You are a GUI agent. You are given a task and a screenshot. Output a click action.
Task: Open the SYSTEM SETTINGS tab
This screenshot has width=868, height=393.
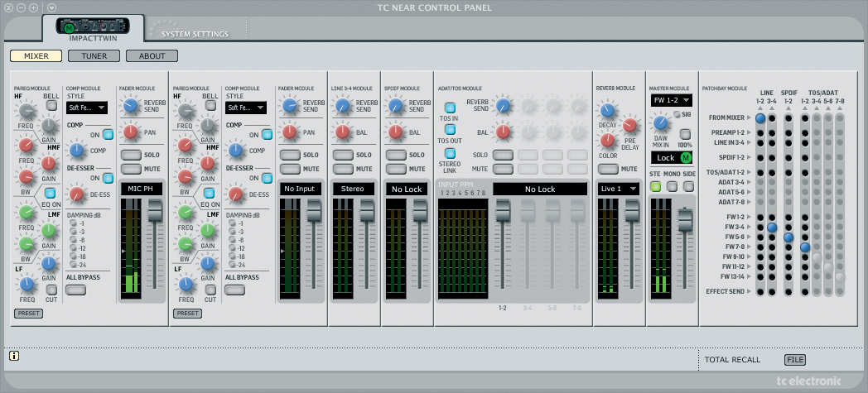[195, 34]
